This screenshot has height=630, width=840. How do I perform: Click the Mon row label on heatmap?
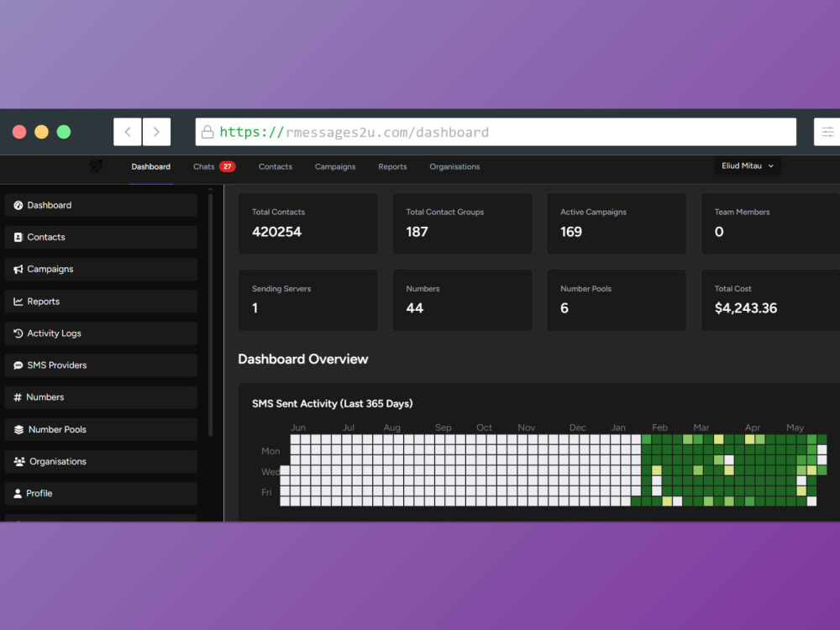270,451
